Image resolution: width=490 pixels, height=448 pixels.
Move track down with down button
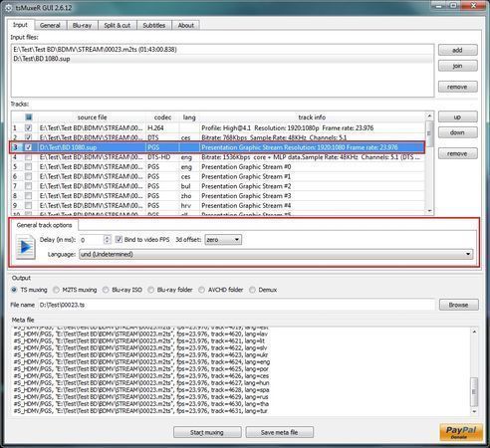pos(458,132)
